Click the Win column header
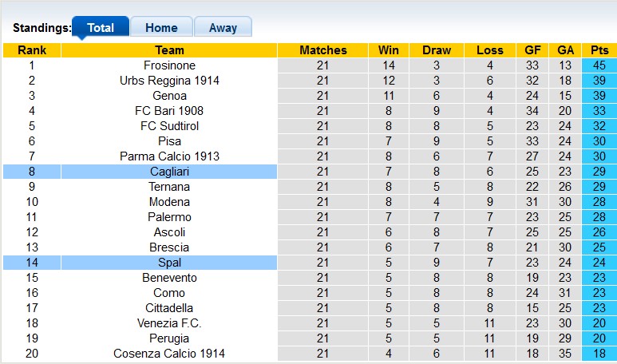Screen dimensions: 617x364 (389, 50)
